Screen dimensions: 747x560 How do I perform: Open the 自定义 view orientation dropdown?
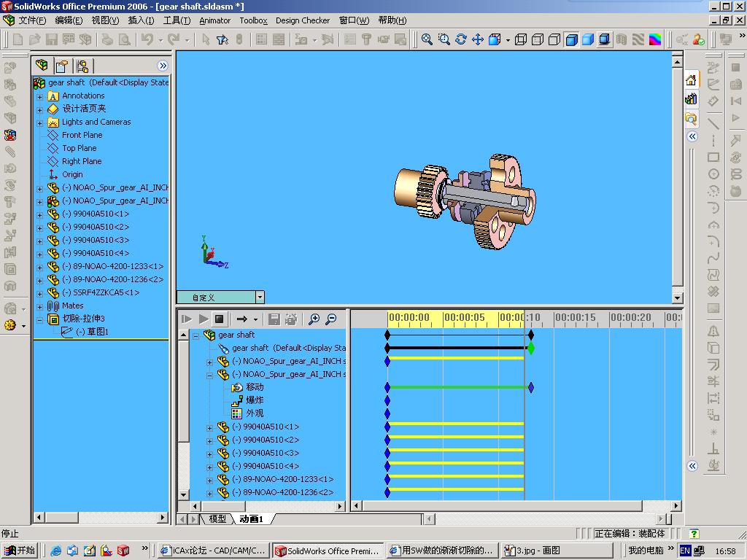[260, 297]
